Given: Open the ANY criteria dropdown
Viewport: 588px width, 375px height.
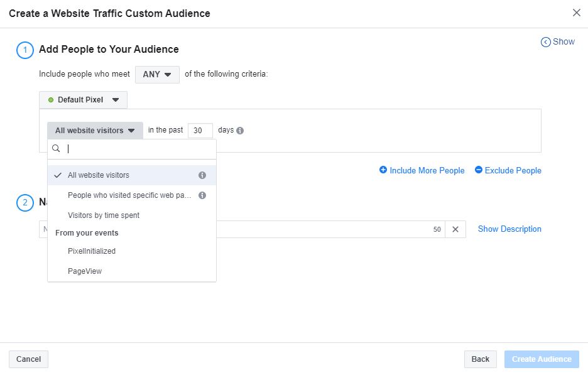Looking at the screenshot, I should click(157, 74).
